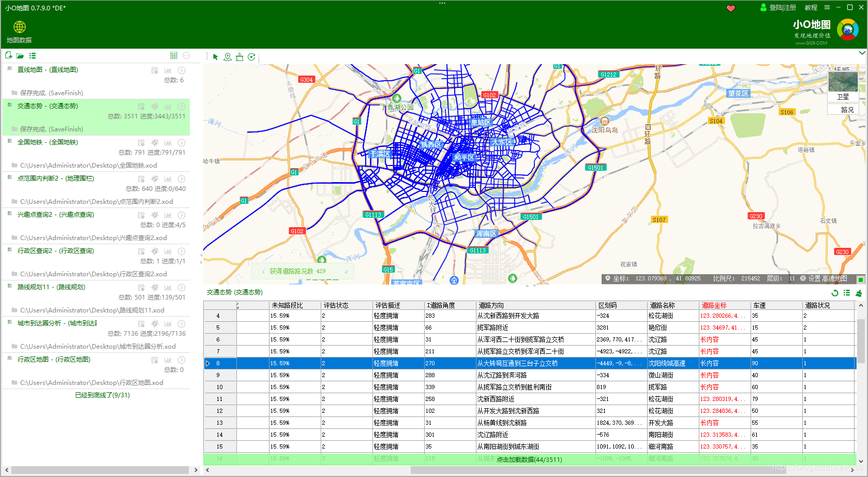Click 从沈辽路到滨河路 cell in row 9

point(535,375)
